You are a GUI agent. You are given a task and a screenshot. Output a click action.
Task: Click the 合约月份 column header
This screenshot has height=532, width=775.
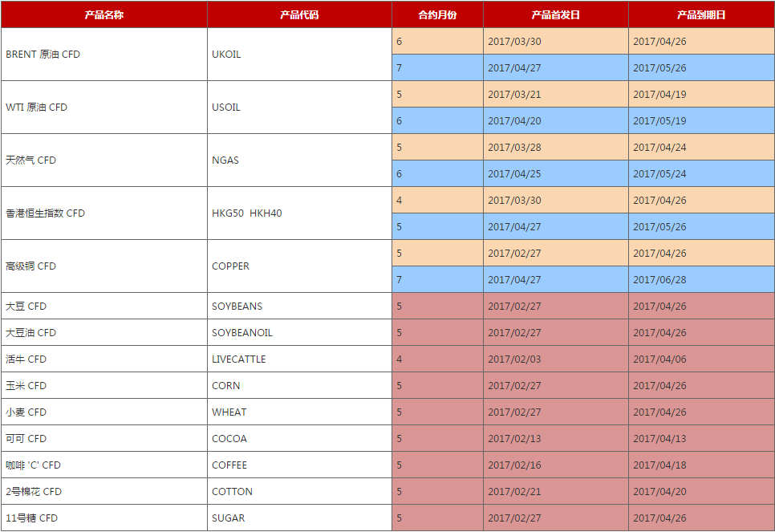pyautogui.click(x=437, y=14)
